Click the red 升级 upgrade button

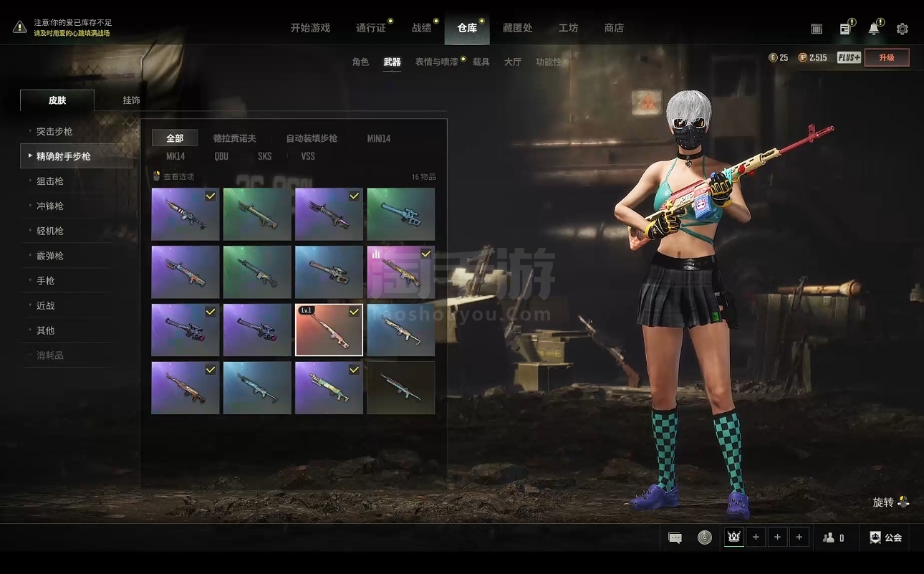tap(887, 57)
